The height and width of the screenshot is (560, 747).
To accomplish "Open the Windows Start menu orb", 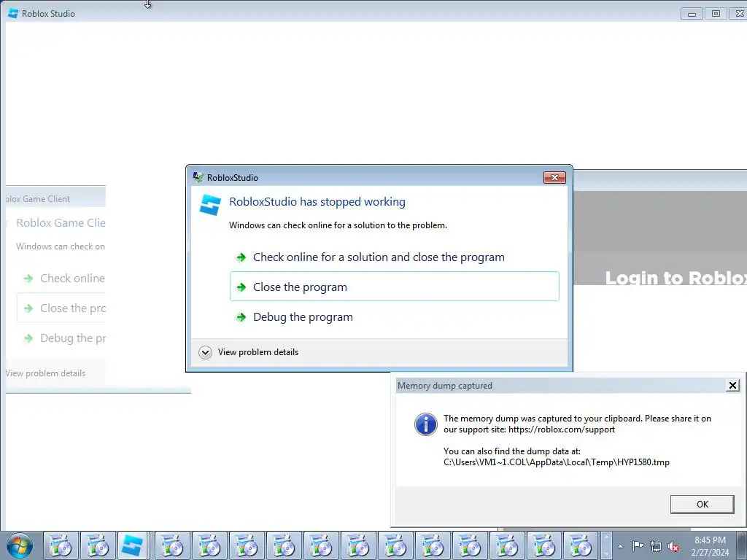I will [x=20, y=545].
